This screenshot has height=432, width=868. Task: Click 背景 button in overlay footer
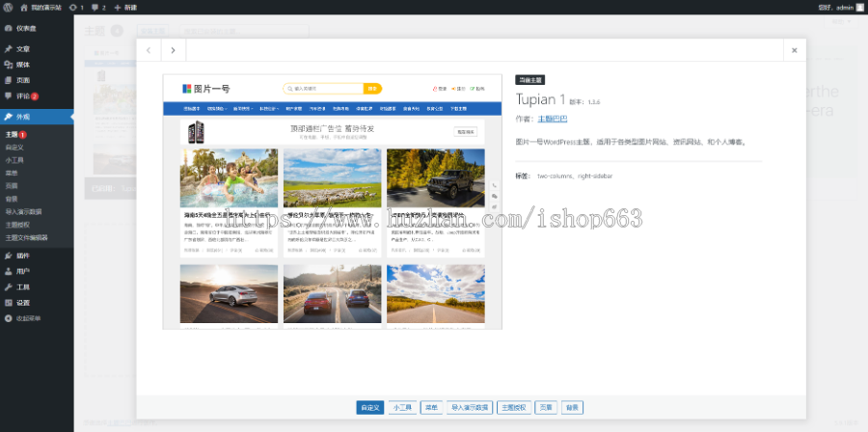[572, 408]
